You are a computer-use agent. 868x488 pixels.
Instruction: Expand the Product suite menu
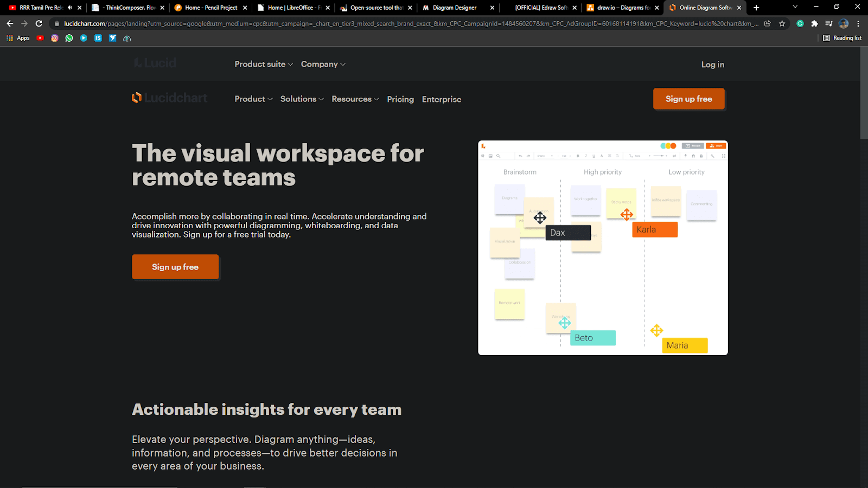coord(264,64)
